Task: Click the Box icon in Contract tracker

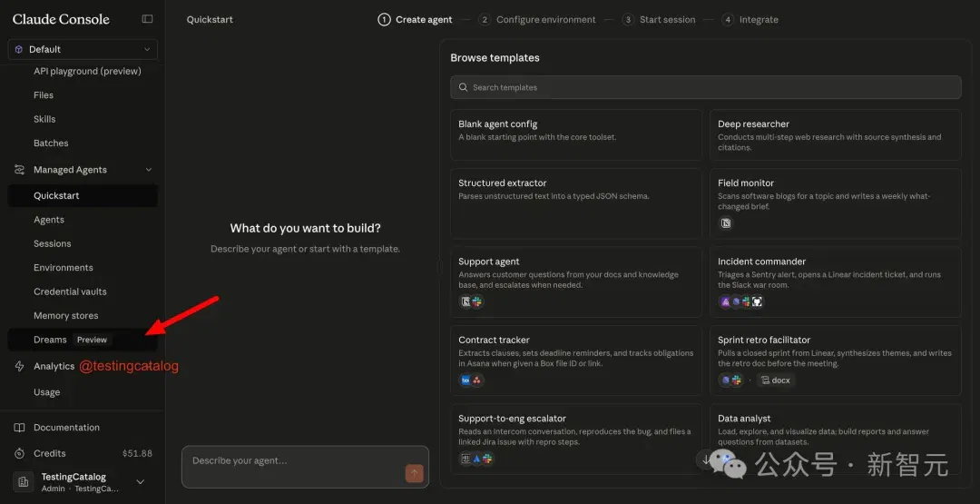Action: (x=465, y=380)
